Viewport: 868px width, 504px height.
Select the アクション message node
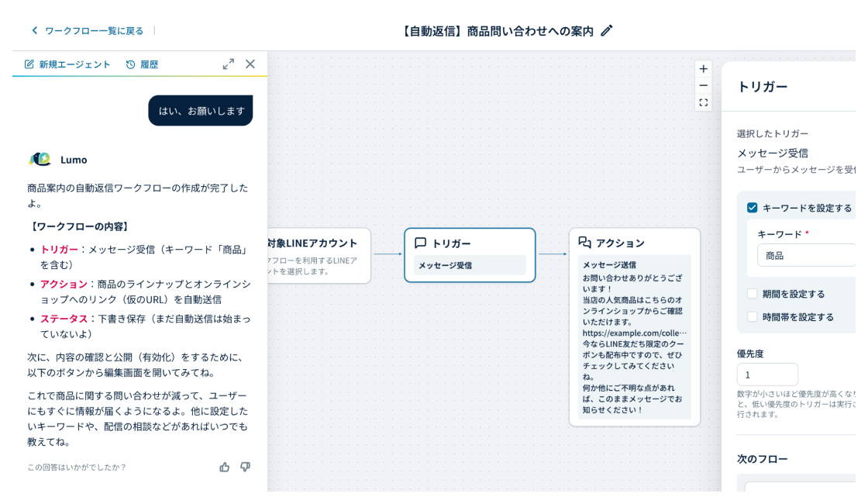tap(634, 326)
